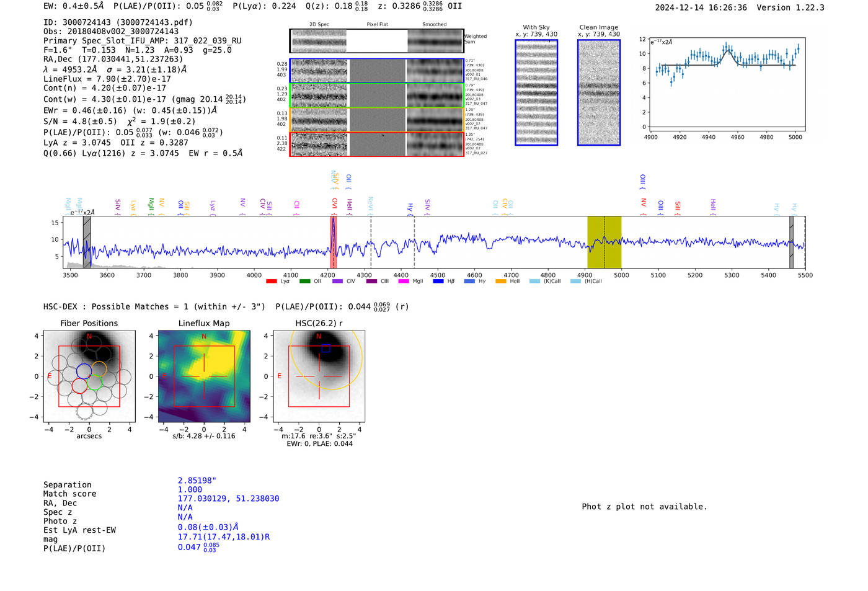Image resolution: width=868 pixels, height=591 pixels.
Task: Select the (H)CaII legend swatch
Action: (575, 282)
